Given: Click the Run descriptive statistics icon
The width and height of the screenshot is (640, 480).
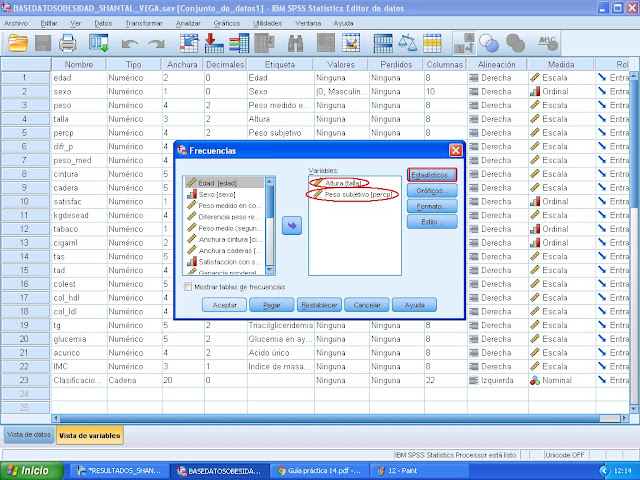Looking at the screenshot, I should click(264, 43).
